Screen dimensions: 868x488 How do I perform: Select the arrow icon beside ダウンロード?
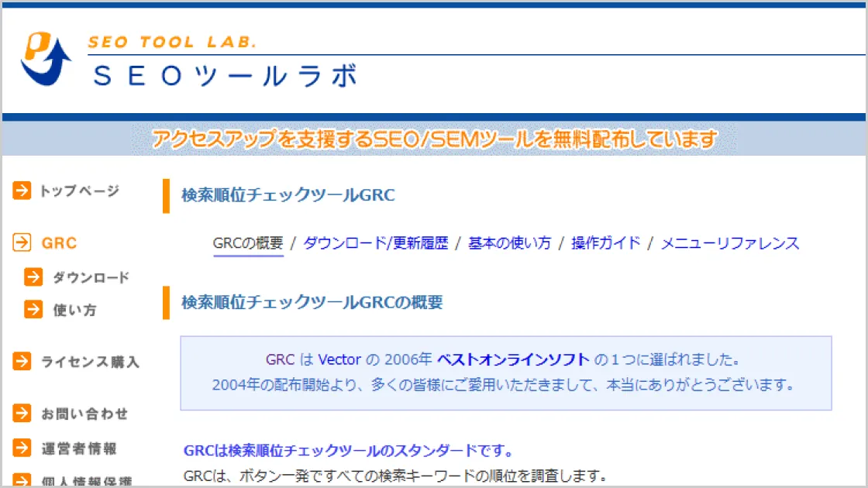pos(33,277)
